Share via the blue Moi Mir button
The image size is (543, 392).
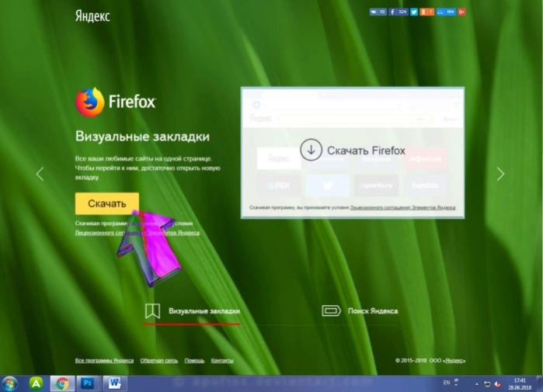[446, 12]
